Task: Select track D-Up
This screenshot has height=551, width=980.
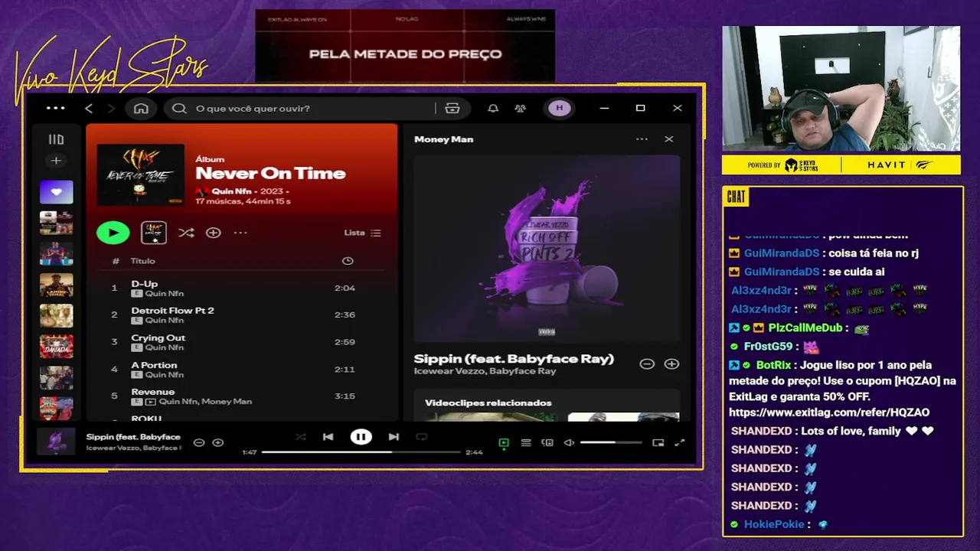Action: pyautogui.click(x=243, y=288)
